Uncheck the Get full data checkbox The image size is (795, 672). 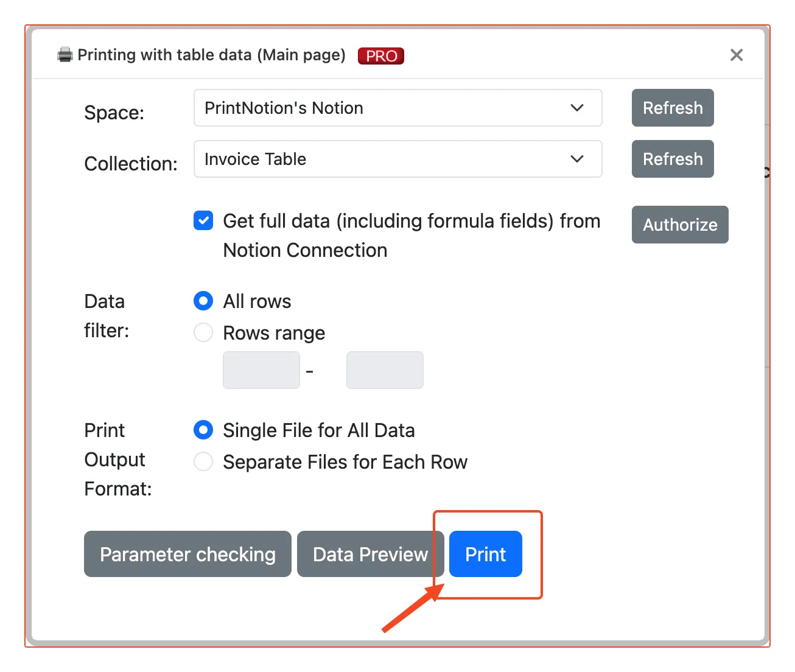coord(203,220)
